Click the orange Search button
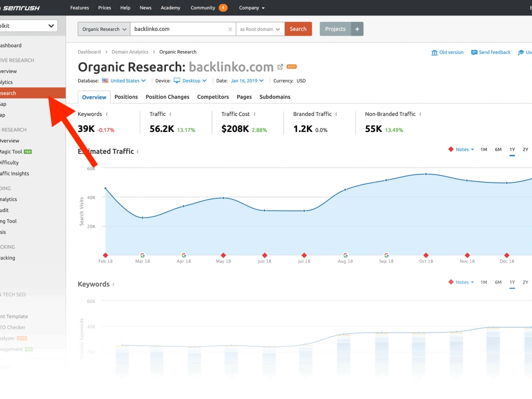Screen dimensions: 532x399 pos(298,29)
